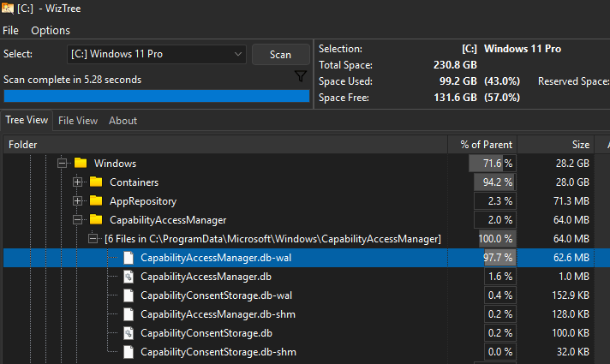Click the CapabilityConsentStorage.db-shm file icon

(129, 352)
